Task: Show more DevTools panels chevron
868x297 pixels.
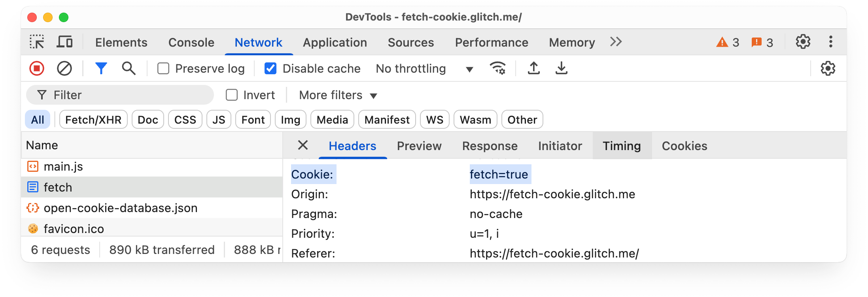Action: point(616,42)
